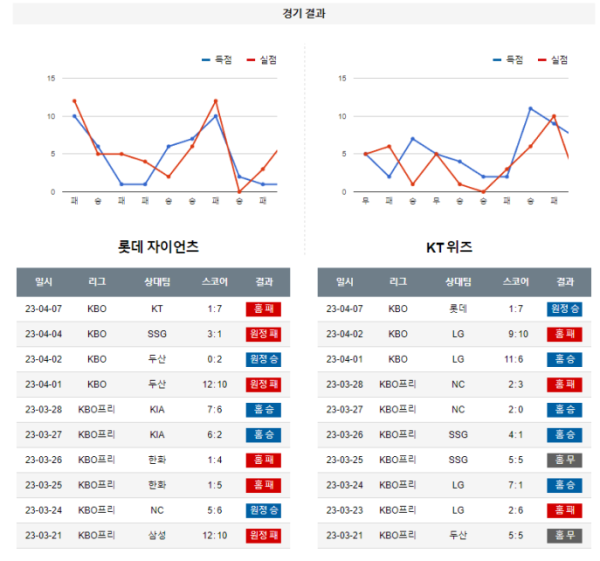
Task: Click opponent '롯데' in KT table
Action: coord(458,309)
